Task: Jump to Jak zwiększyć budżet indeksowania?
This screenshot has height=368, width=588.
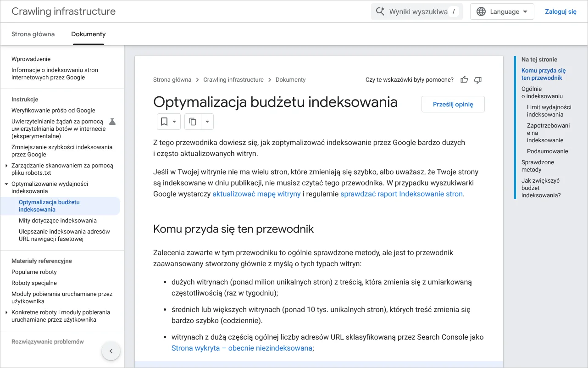Action: point(541,188)
